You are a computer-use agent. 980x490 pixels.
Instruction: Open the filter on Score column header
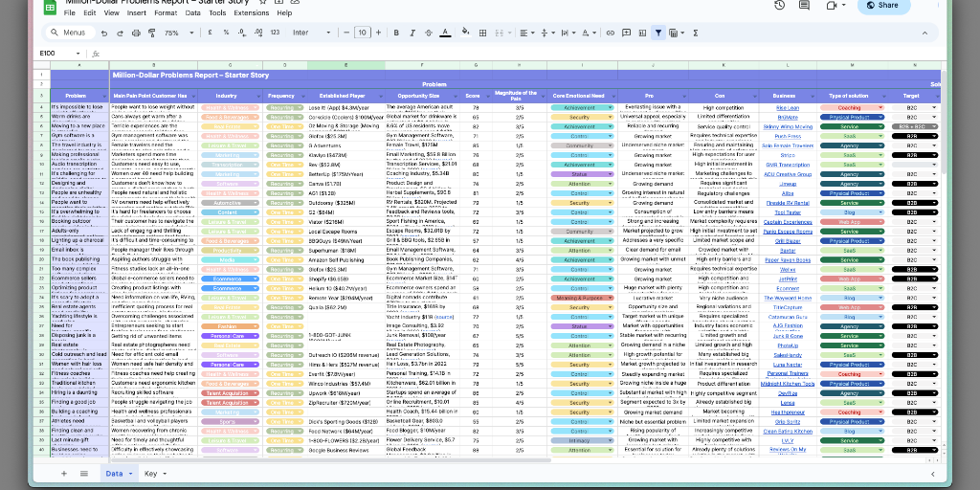pos(486,97)
